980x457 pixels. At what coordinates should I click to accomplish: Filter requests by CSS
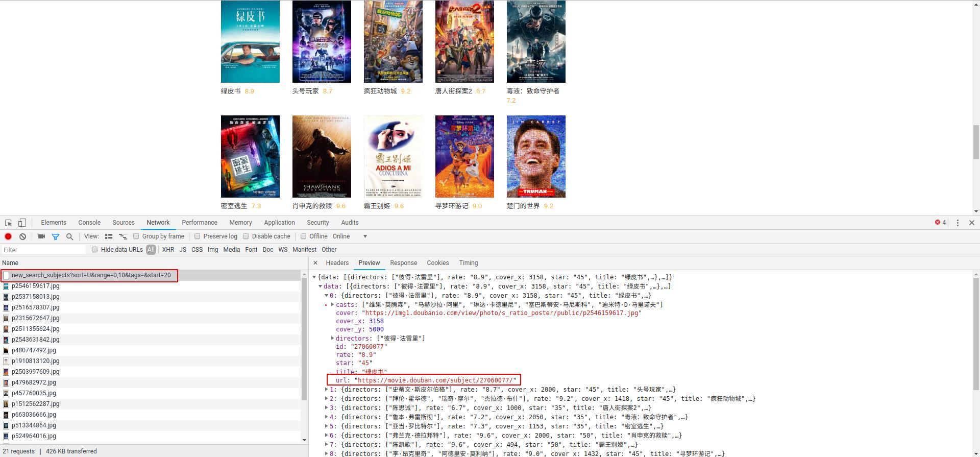(197, 250)
